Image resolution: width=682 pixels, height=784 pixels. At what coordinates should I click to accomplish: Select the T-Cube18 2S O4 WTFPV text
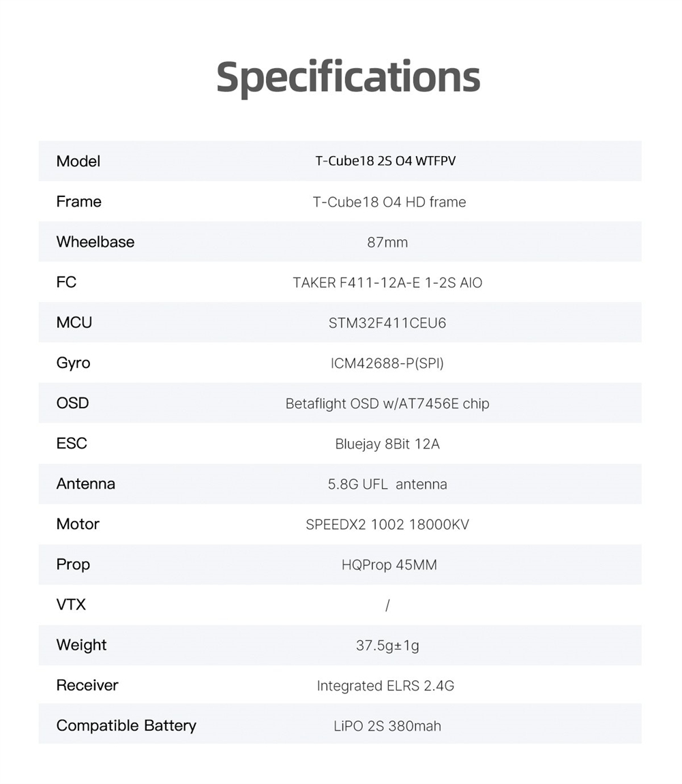385,162
